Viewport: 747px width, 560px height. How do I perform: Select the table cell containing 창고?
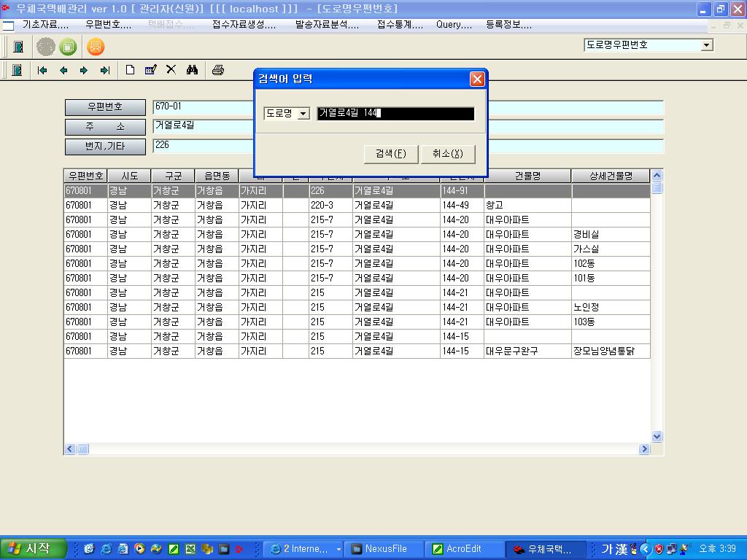(528, 205)
